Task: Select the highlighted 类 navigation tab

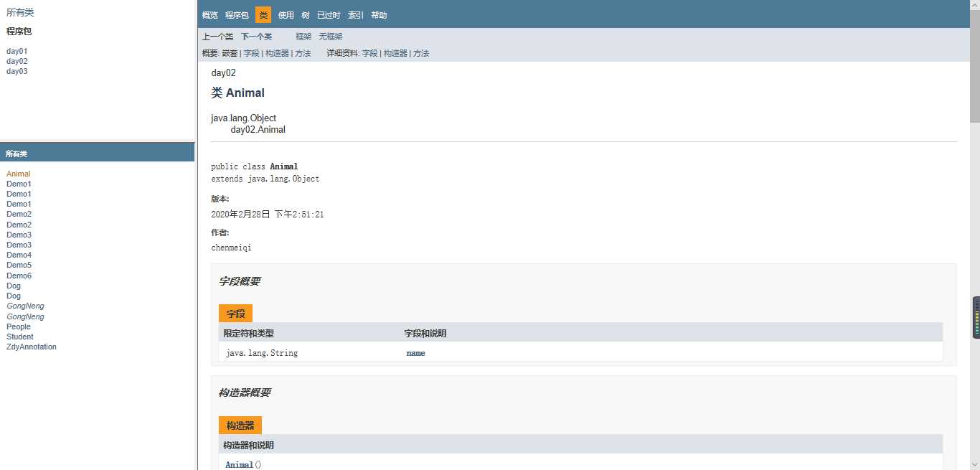Action: pyautogui.click(x=263, y=15)
